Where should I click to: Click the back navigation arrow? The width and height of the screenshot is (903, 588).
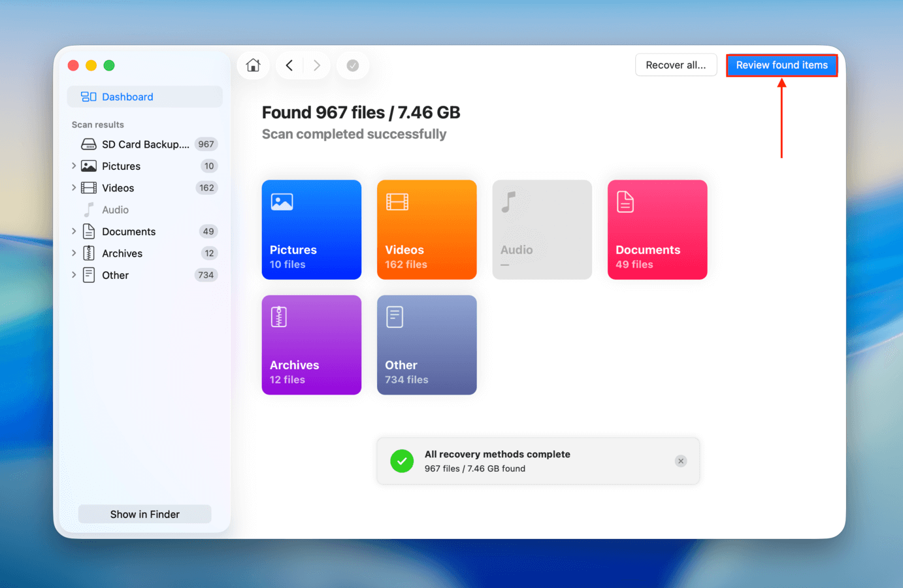(x=289, y=65)
